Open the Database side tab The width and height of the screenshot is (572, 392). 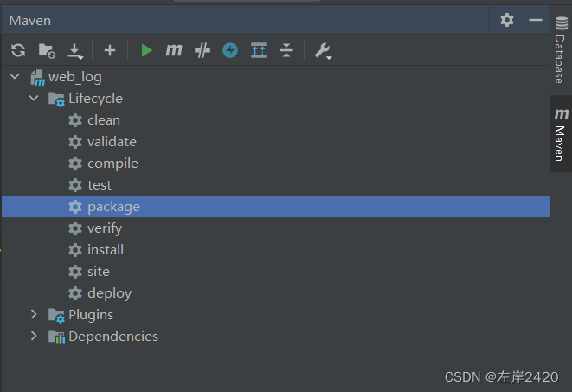(x=561, y=50)
